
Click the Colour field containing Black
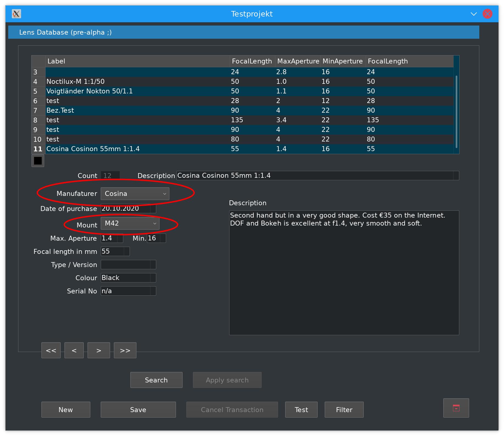[126, 278]
